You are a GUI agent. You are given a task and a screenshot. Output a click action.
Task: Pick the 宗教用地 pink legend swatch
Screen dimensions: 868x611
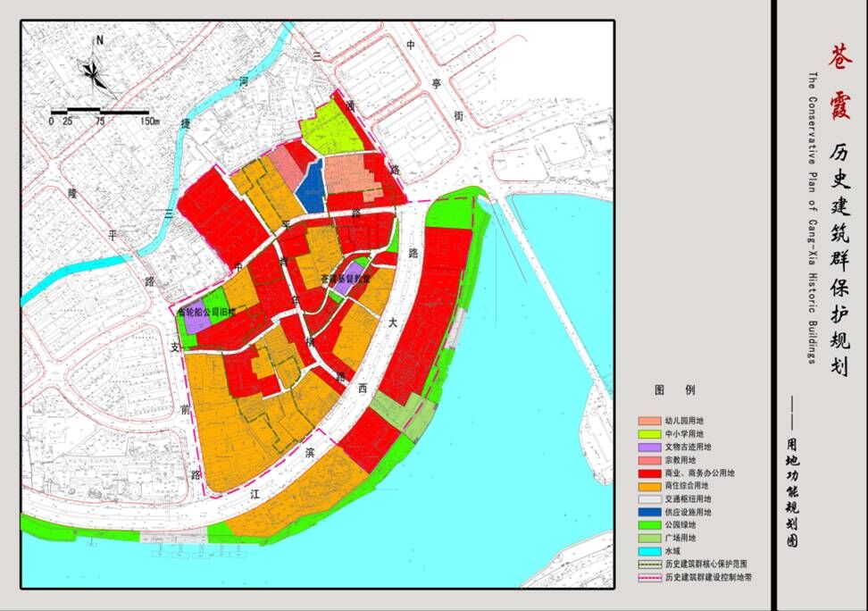[x=648, y=459]
